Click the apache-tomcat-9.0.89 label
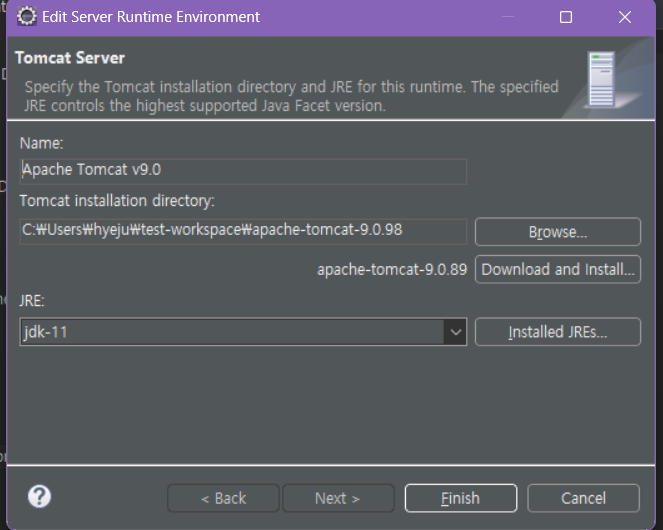 (x=392, y=269)
